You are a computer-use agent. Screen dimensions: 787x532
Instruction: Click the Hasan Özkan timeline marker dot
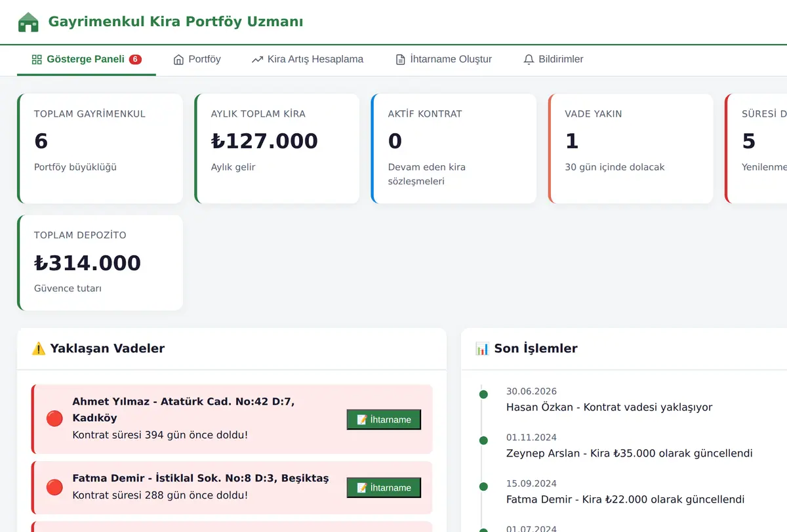483,394
